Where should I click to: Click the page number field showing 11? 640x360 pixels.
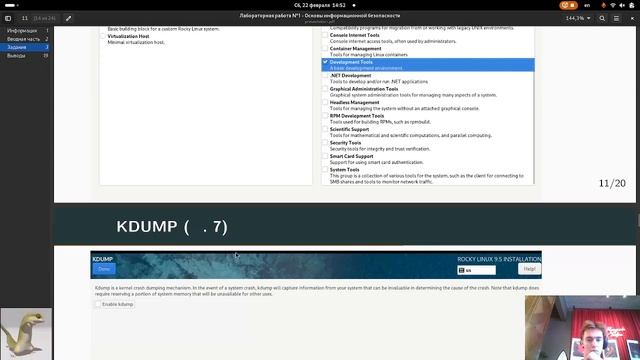(24, 18)
